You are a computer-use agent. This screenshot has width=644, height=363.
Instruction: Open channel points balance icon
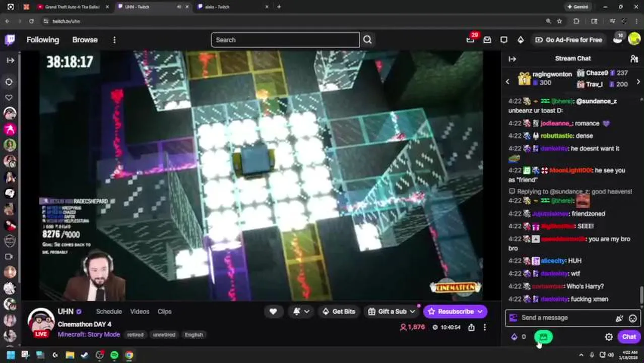pos(519,337)
